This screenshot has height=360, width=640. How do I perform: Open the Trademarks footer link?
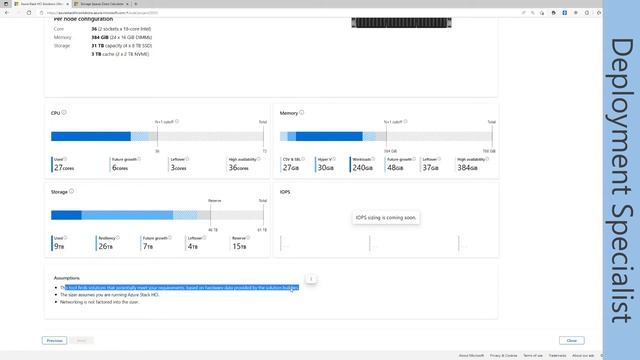[558, 356]
